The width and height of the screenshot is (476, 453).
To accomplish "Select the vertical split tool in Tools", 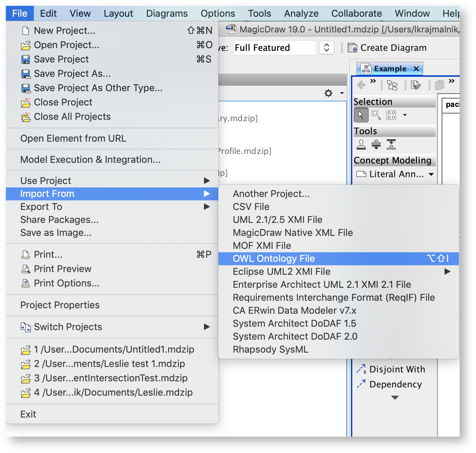I will (376, 144).
